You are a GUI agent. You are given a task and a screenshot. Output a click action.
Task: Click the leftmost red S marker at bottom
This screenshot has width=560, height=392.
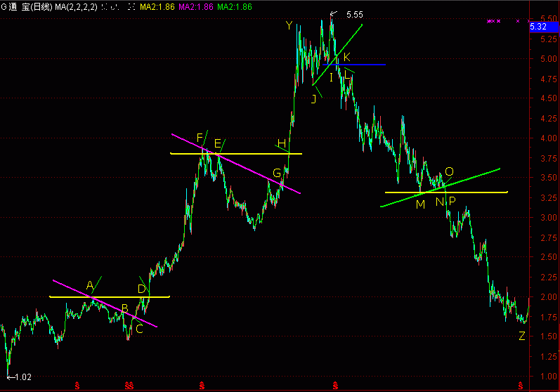[77, 385]
